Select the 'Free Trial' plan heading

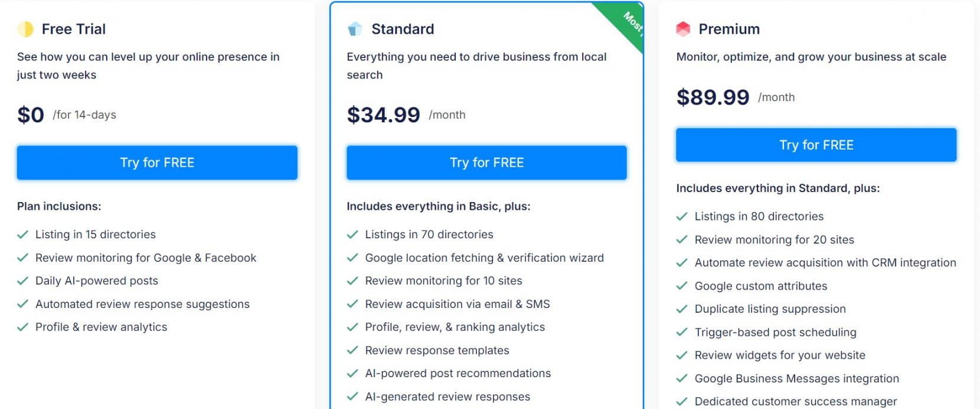pos(73,29)
